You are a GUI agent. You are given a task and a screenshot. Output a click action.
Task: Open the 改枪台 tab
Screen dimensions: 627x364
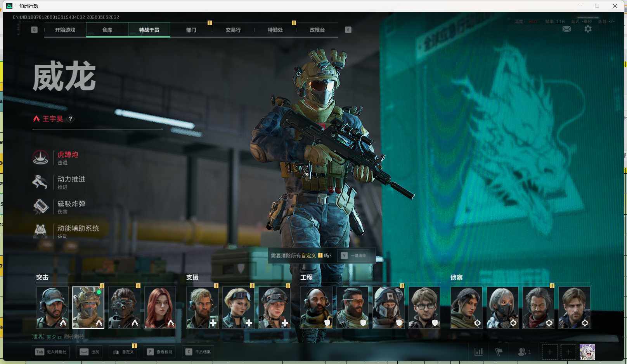click(317, 30)
